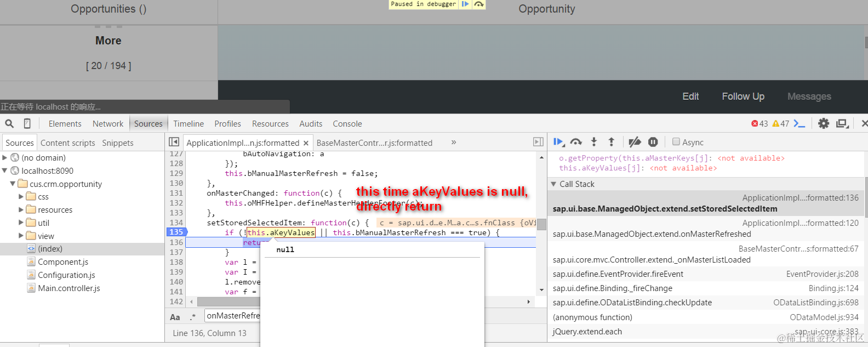Image resolution: width=868 pixels, height=347 pixels.
Task: Resume from the Paused in debugger overlay
Action: (465, 4)
